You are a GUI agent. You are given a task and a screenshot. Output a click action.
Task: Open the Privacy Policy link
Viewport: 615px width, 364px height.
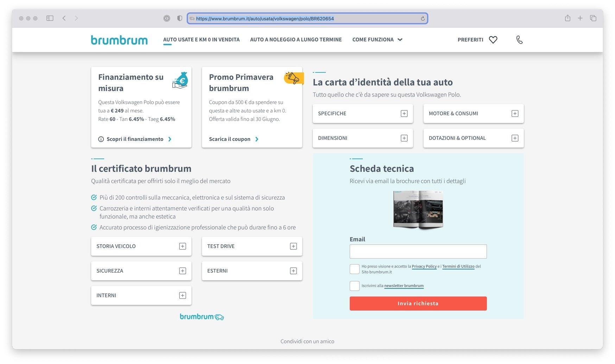coord(424,267)
